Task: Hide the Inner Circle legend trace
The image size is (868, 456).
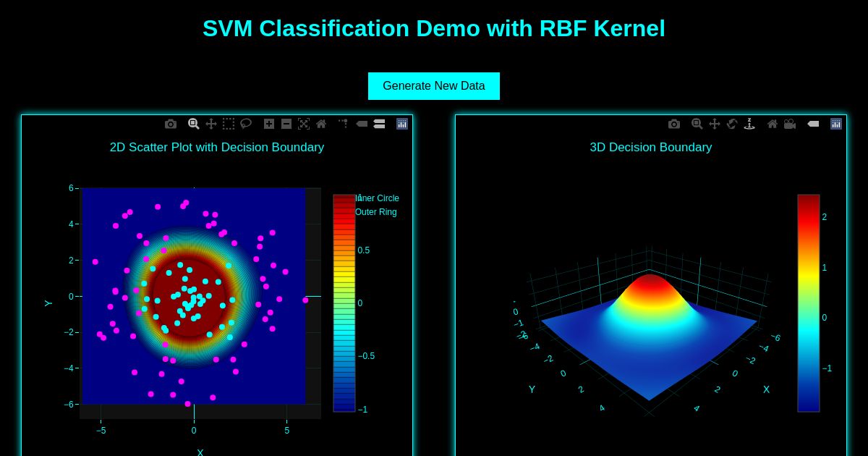Action: point(376,198)
